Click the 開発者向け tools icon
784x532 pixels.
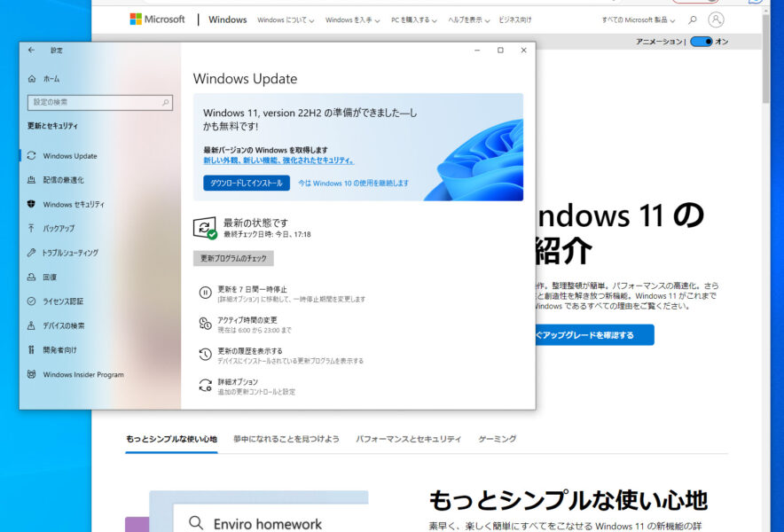32,349
